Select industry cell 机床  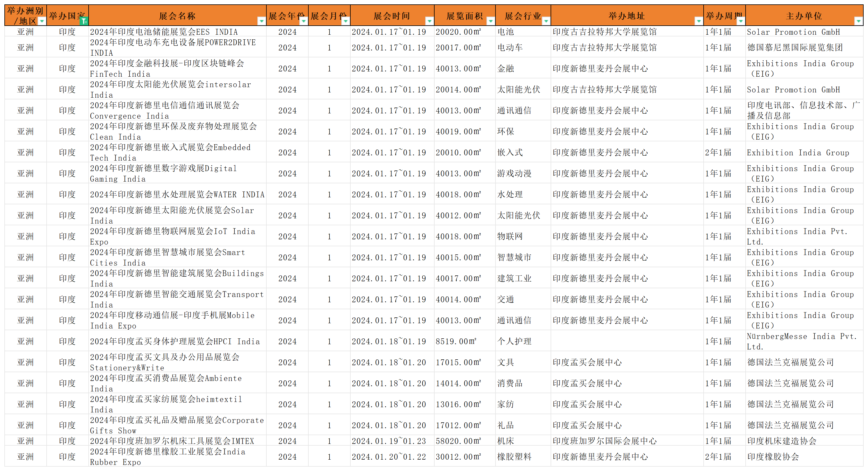point(523,441)
